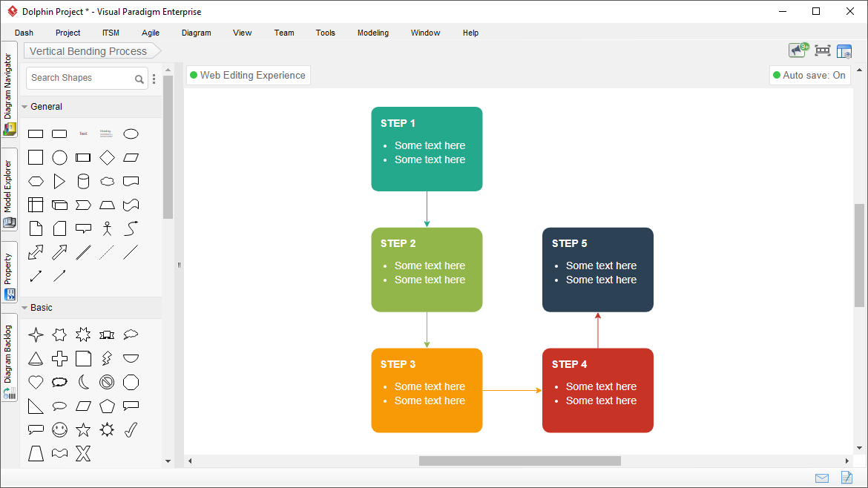Open the Diagram menu

pyautogui.click(x=196, y=33)
